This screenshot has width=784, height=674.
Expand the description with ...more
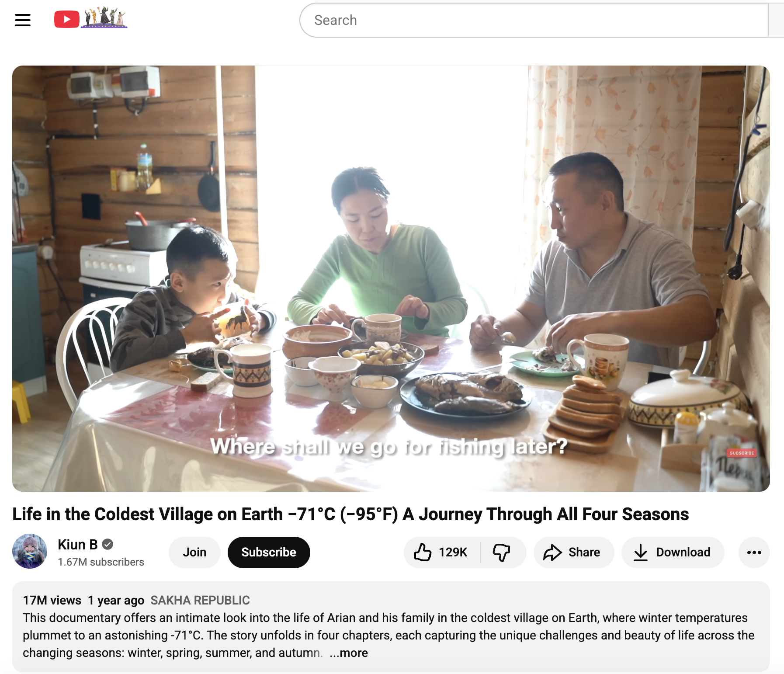coord(349,653)
